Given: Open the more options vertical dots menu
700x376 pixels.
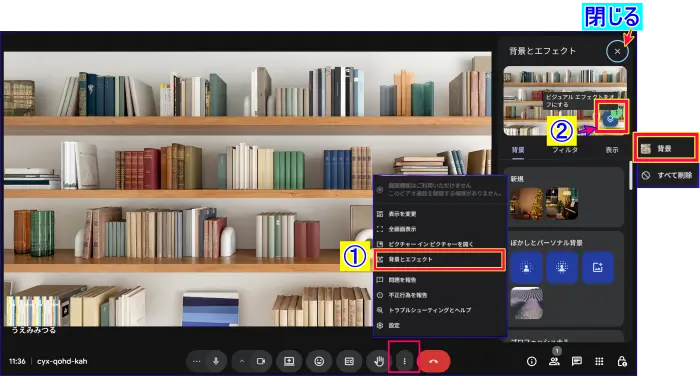Looking at the screenshot, I should coord(404,361).
